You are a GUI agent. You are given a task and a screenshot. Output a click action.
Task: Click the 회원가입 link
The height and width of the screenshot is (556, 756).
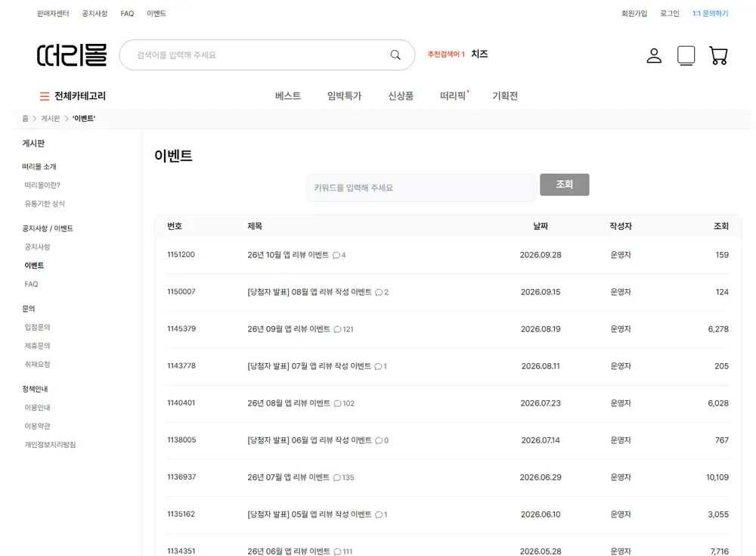click(634, 14)
